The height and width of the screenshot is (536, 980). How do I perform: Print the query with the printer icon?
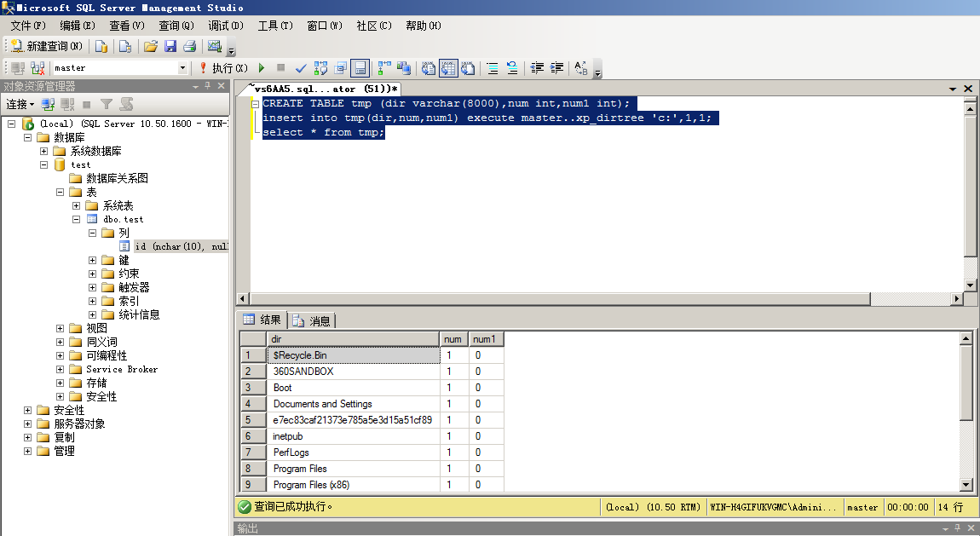point(190,46)
